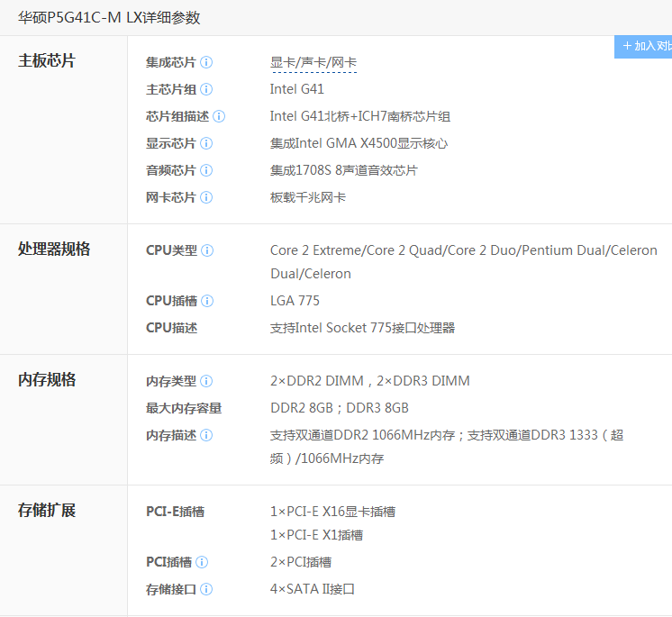Select the text Intel G41北桥+ICH7南桥芯片组

[x=360, y=116]
